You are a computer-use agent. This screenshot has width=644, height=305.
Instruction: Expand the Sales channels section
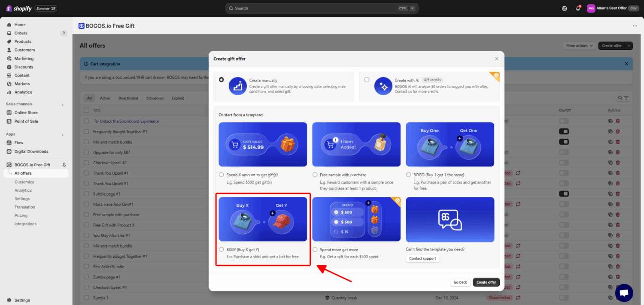(x=62, y=104)
